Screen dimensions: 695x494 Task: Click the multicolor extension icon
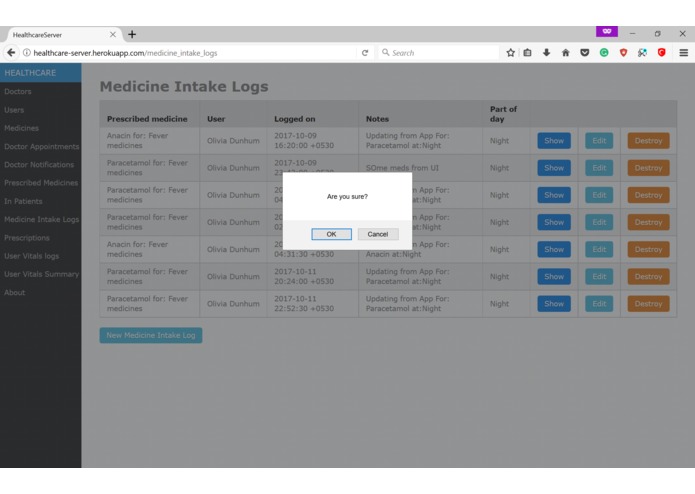642,53
